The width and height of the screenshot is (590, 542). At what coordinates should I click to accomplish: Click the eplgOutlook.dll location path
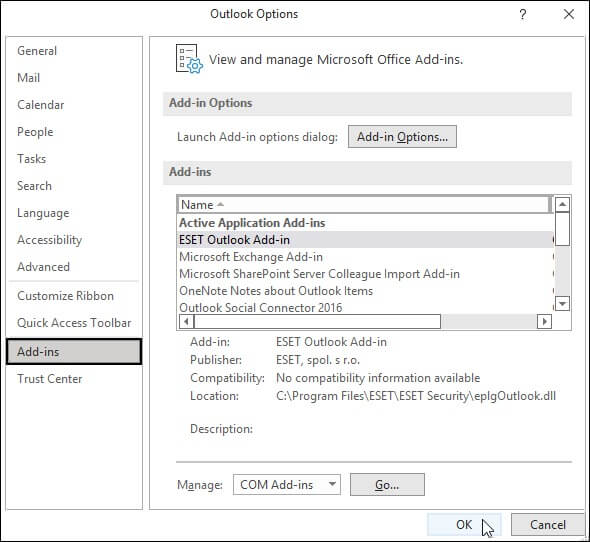pos(416,396)
